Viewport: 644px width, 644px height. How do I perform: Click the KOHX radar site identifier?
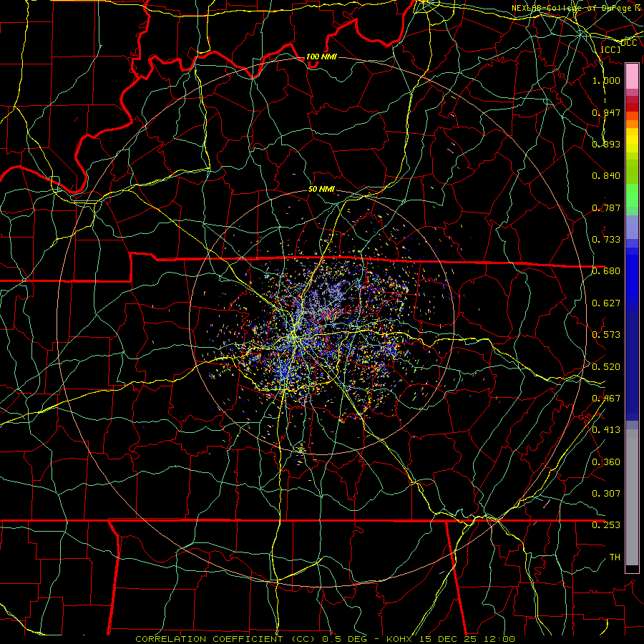[x=401, y=639]
